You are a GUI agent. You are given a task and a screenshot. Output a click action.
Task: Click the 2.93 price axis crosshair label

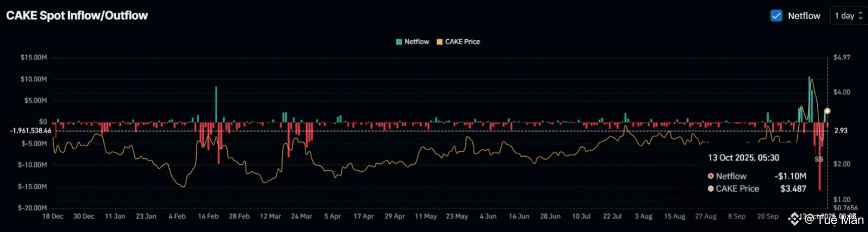(841, 131)
